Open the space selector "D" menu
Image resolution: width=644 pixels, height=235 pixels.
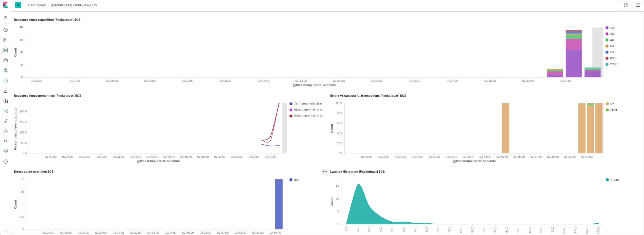pyautogui.click(x=18, y=5)
